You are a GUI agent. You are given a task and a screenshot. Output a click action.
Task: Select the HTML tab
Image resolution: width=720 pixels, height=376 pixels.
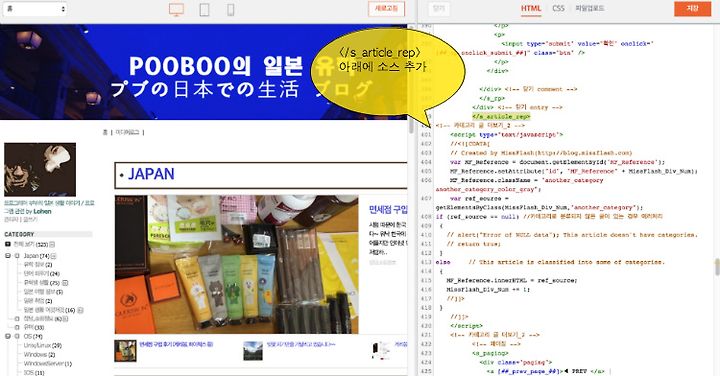click(531, 8)
